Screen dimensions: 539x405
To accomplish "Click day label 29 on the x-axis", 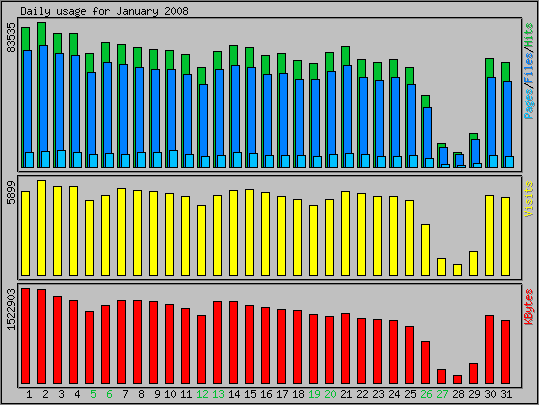I will (474, 394).
